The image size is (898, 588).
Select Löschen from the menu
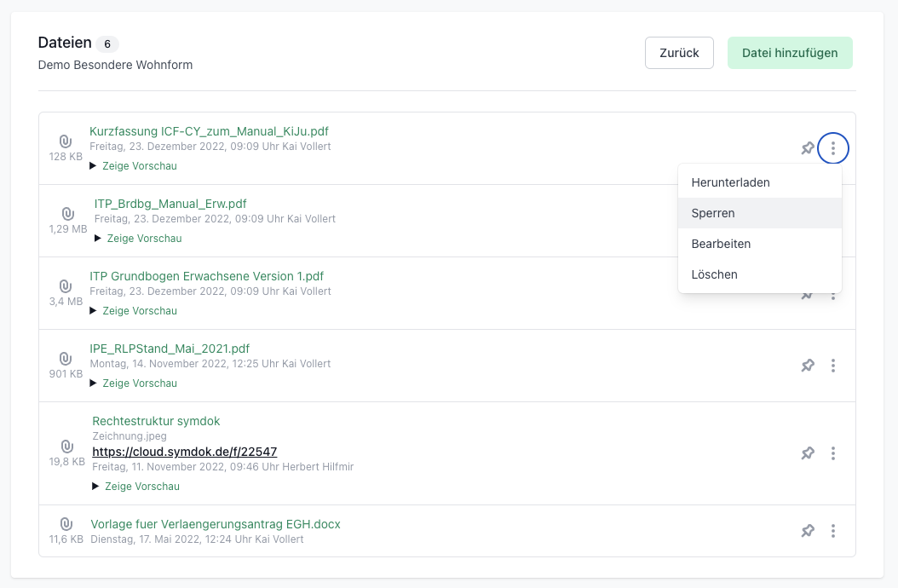coord(759,274)
